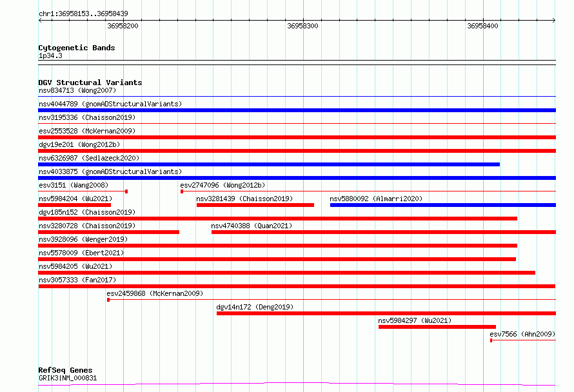Click the esv3151 red end marker square
The height and width of the screenshot is (392, 574).
click(126, 191)
